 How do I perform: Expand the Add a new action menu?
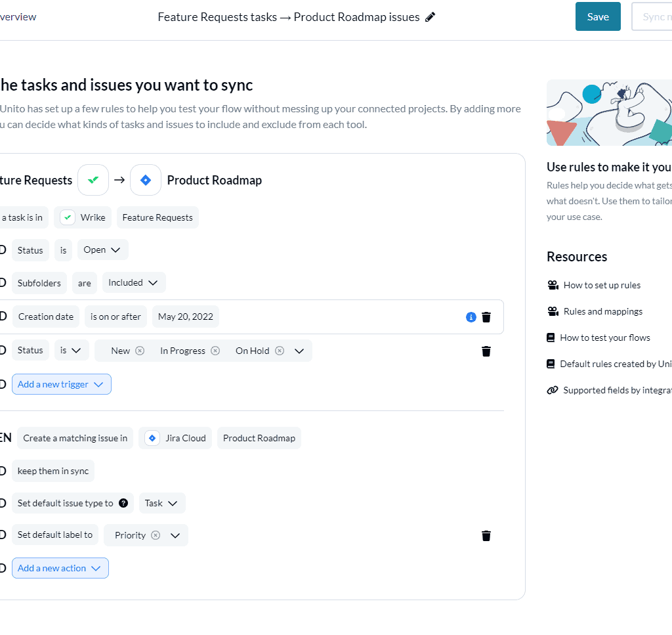tap(60, 568)
